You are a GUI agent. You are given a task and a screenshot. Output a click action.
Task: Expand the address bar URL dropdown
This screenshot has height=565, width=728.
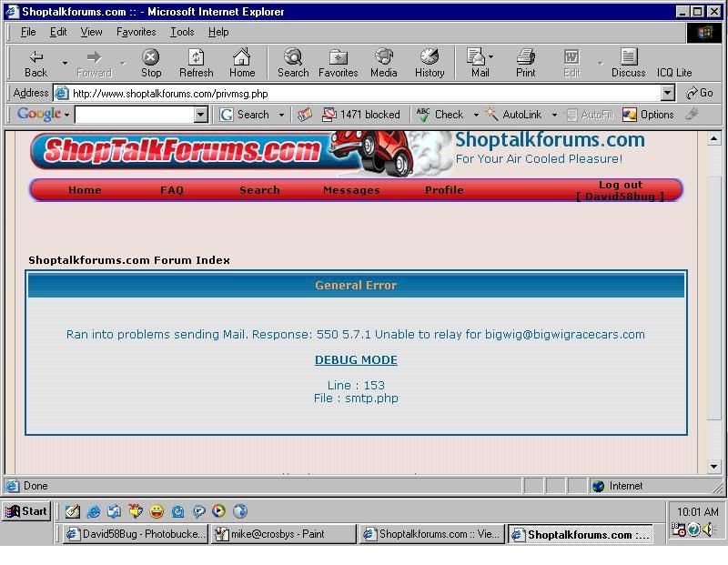(x=667, y=93)
